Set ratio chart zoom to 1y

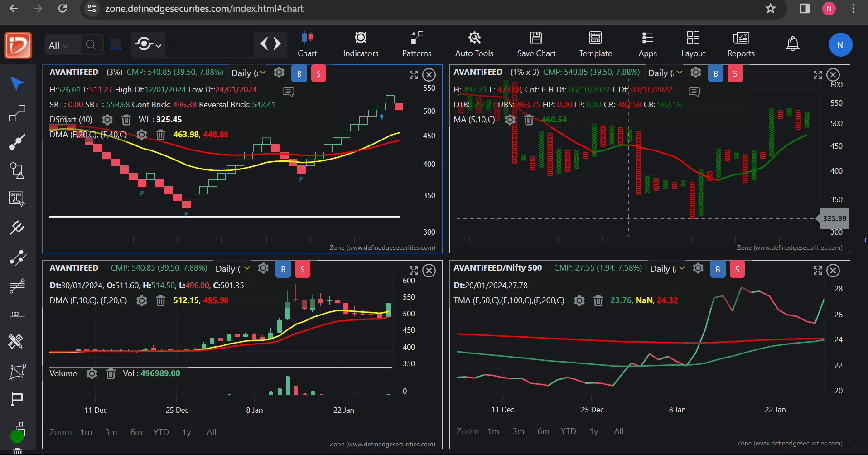coord(594,431)
